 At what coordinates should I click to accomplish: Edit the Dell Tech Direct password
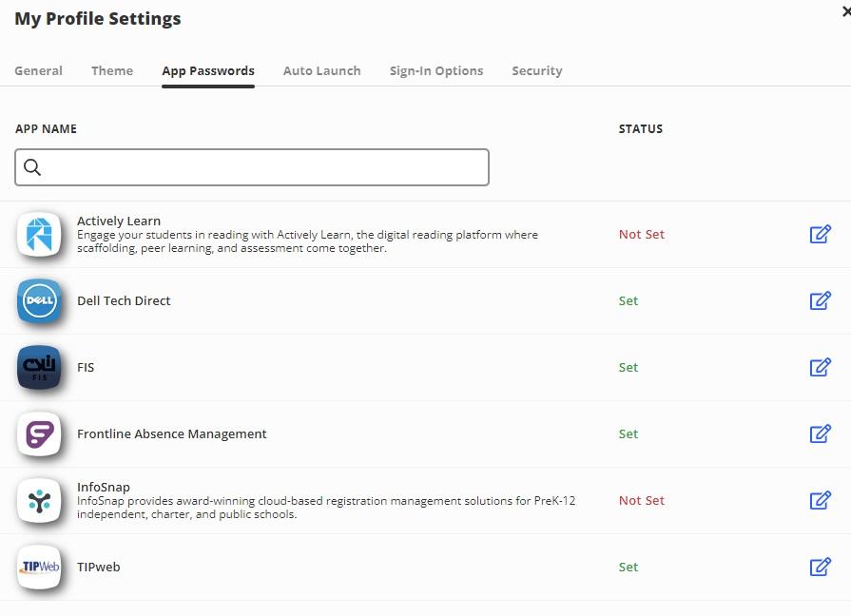[820, 300]
